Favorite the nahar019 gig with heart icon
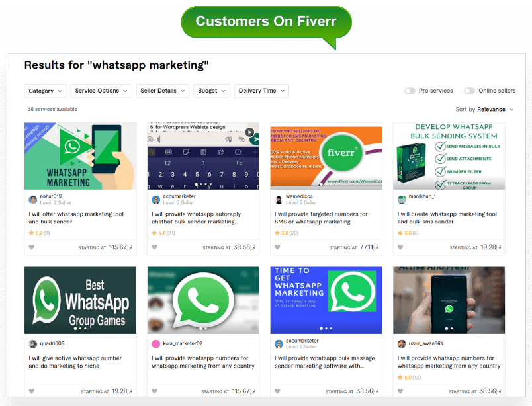 tap(32, 247)
